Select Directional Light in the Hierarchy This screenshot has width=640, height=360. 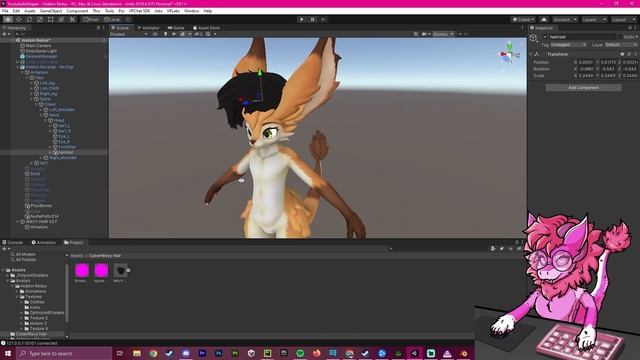click(x=41, y=51)
